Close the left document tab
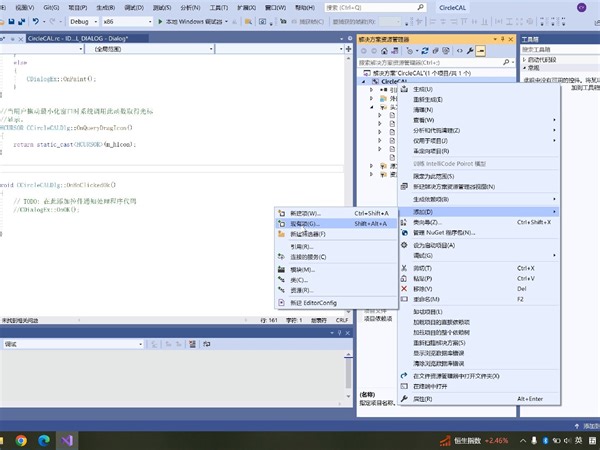Screen dimensions: 600x450 coord(21,39)
